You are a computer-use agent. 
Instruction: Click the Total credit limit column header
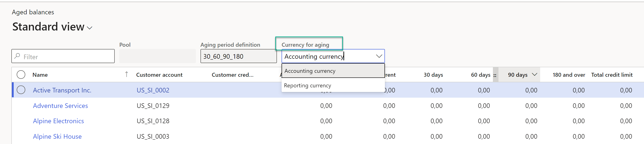(612, 75)
